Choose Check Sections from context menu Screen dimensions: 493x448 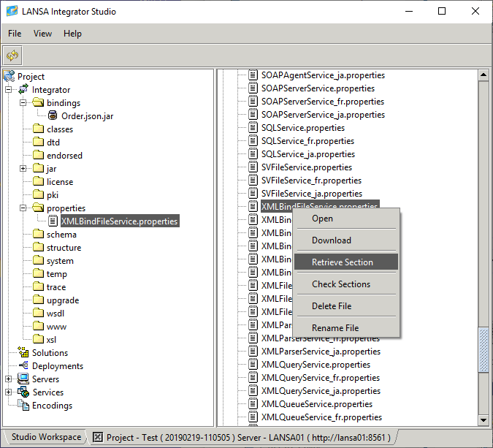346,284
